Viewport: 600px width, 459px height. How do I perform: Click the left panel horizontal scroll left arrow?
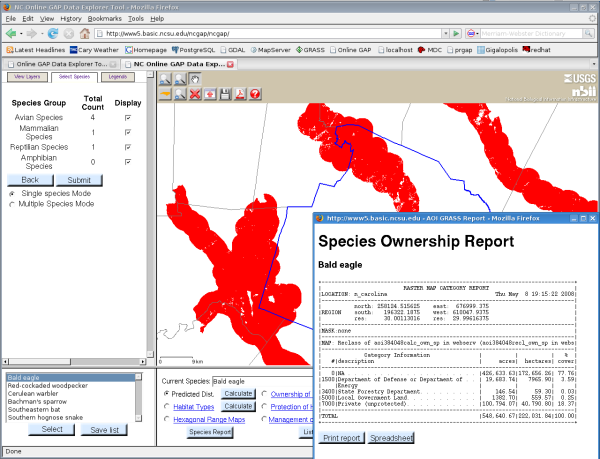[5, 361]
